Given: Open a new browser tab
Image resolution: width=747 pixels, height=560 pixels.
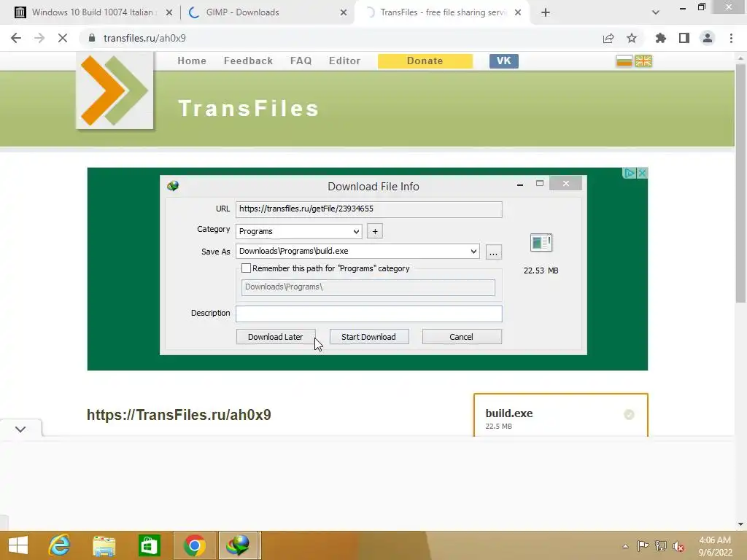Looking at the screenshot, I should pyautogui.click(x=546, y=12).
